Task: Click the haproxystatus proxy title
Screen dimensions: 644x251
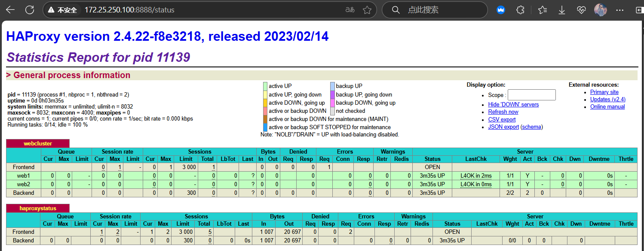Action: pos(38,209)
